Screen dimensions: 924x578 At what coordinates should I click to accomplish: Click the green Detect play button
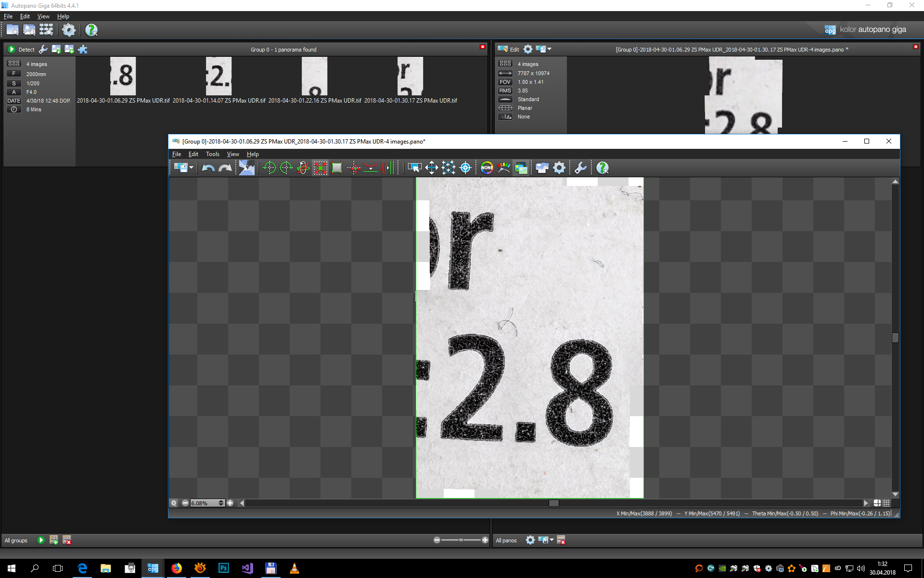coord(12,49)
